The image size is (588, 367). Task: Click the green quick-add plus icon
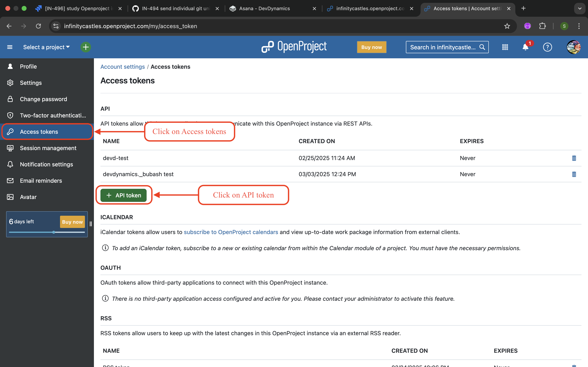86,47
